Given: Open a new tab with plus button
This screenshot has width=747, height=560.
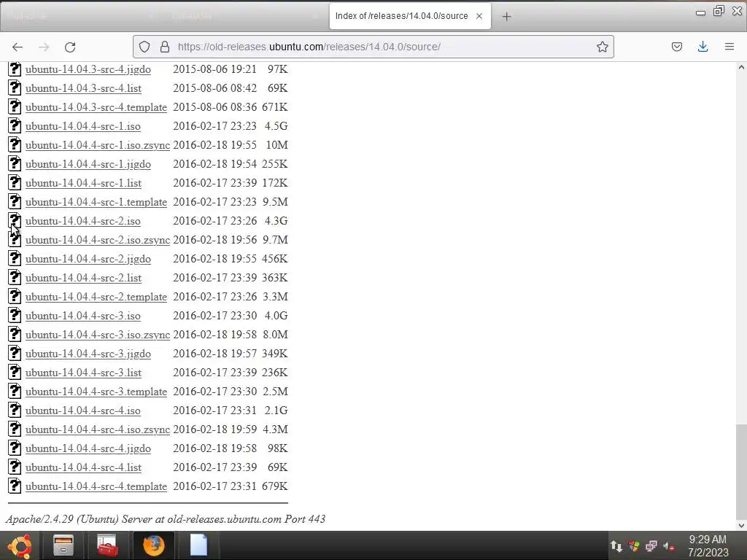Looking at the screenshot, I should [x=506, y=17].
